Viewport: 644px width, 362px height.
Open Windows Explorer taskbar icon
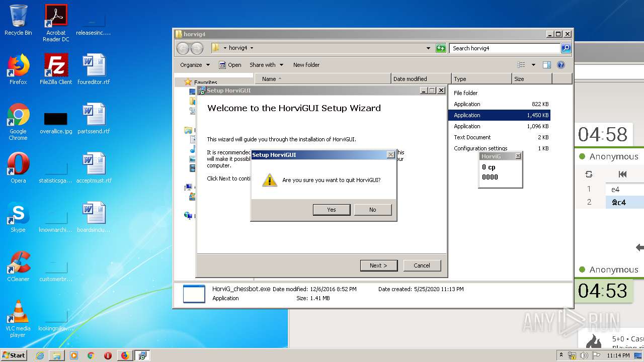click(57, 355)
